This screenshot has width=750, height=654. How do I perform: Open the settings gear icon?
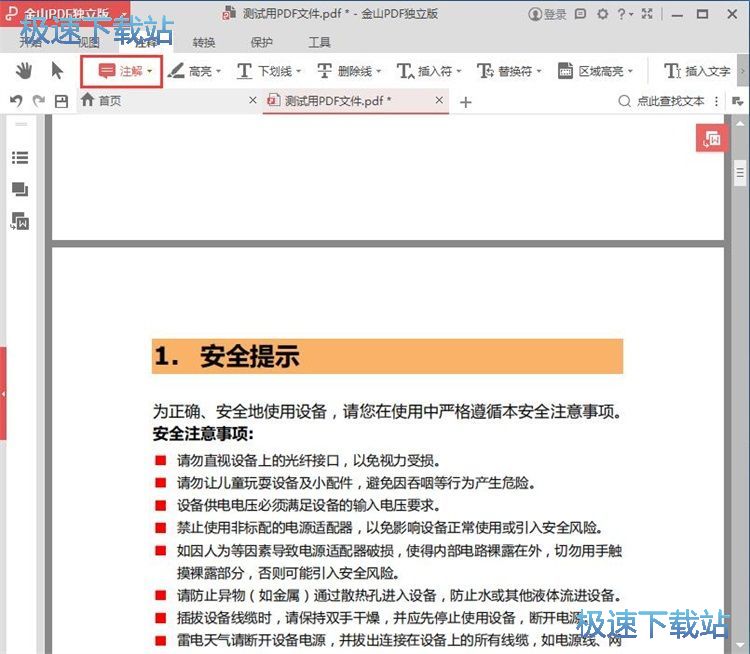pos(603,14)
